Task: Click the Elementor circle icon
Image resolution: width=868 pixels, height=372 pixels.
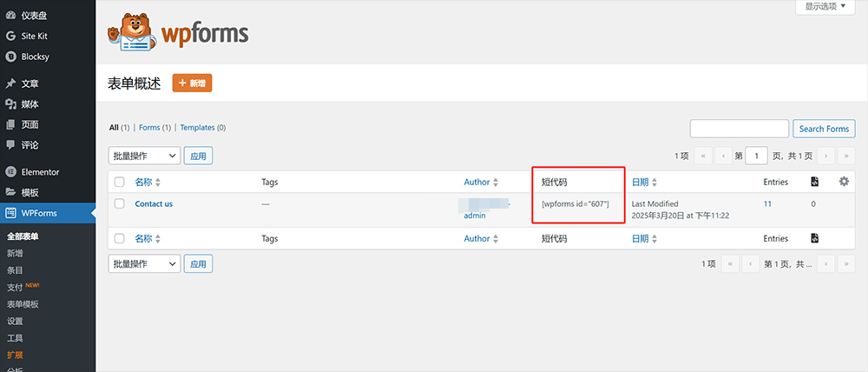Action: (x=10, y=172)
